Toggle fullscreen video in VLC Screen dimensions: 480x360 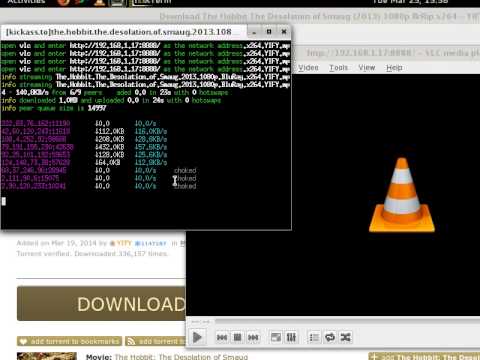pyautogui.click(x=276, y=338)
